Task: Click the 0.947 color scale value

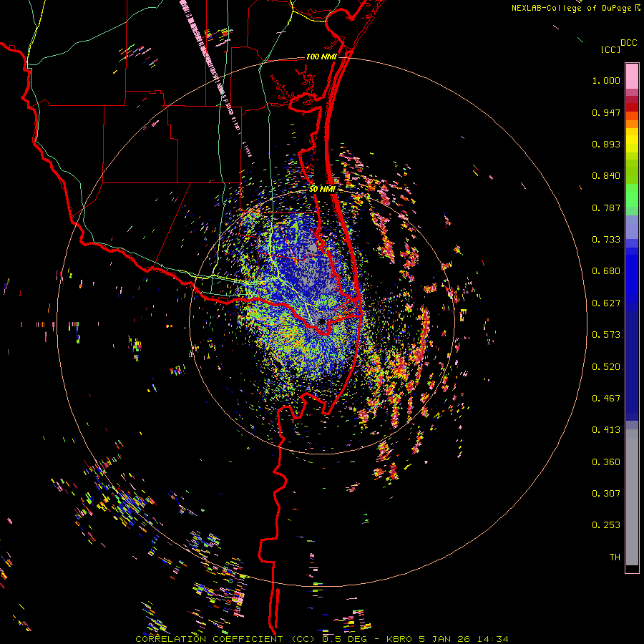Action: 606,112
